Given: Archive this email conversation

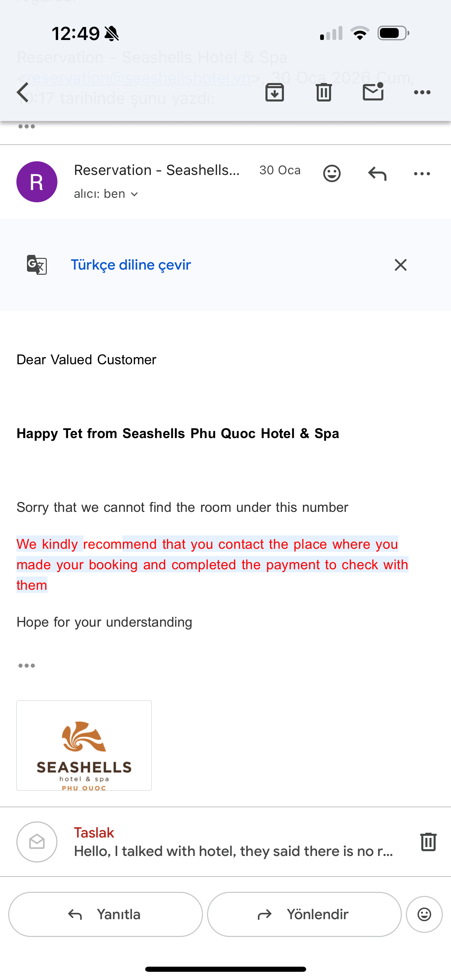Looking at the screenshot, I should tap(275, 93).
